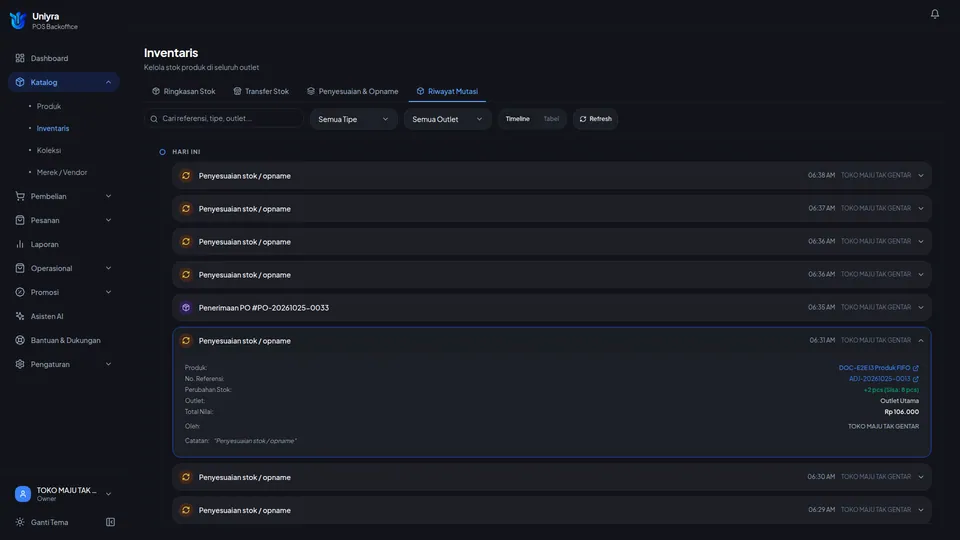Click the Asisten AI sparkle icon
The width and height of the screenshot is (960, 540).
[20, 316]
